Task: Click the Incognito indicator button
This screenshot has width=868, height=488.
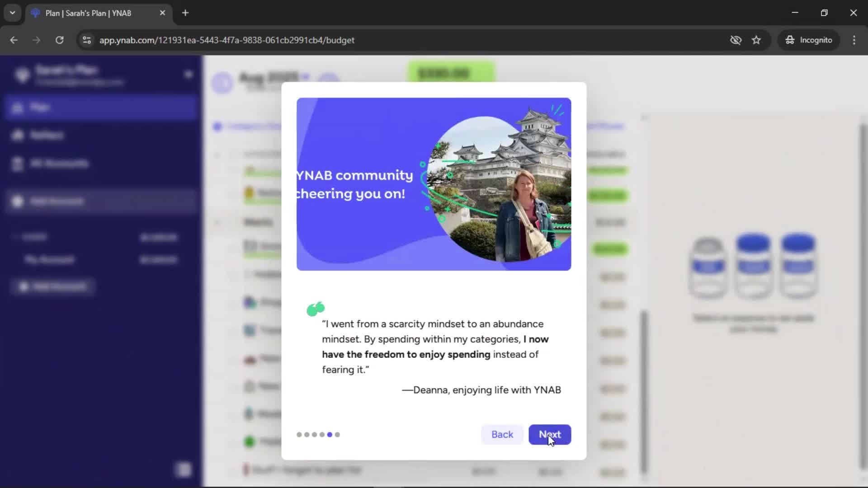Action: tap(809, 40)
